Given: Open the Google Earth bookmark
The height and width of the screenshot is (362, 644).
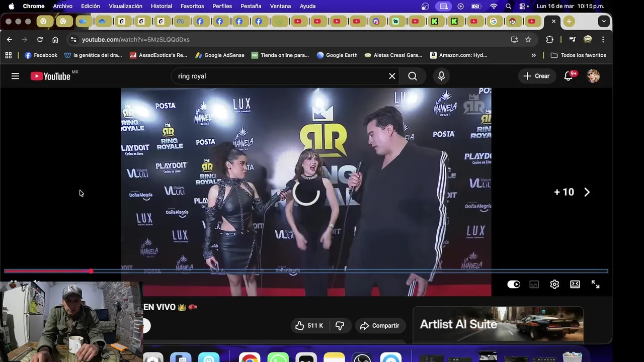Looking at the screenshot, I should click(x=337, y=55).
